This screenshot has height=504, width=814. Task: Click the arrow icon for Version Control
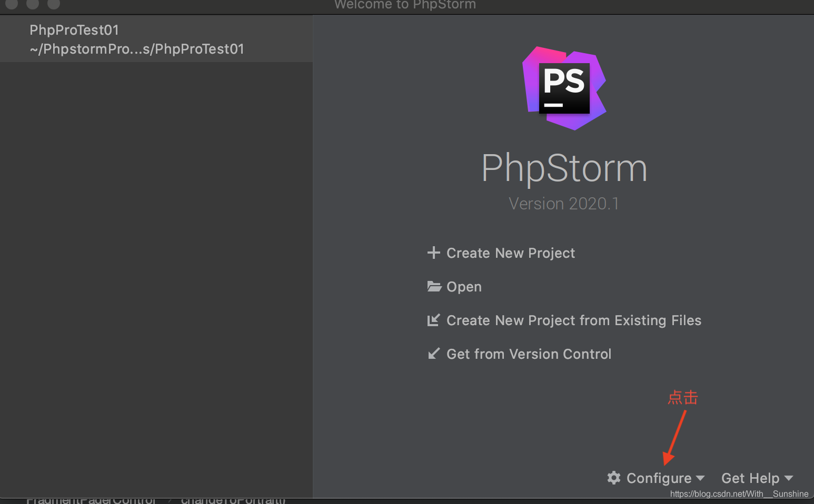433,354
